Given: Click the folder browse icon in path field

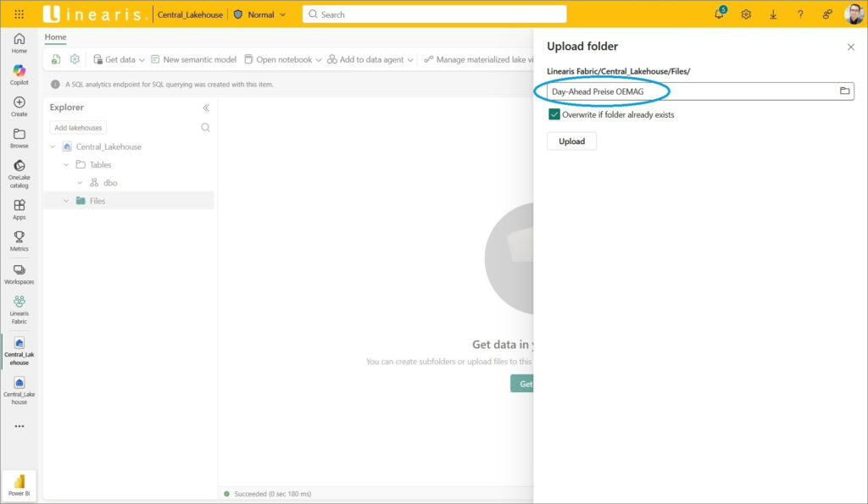Looking at the screenshot, I should (x=844, y=91).
